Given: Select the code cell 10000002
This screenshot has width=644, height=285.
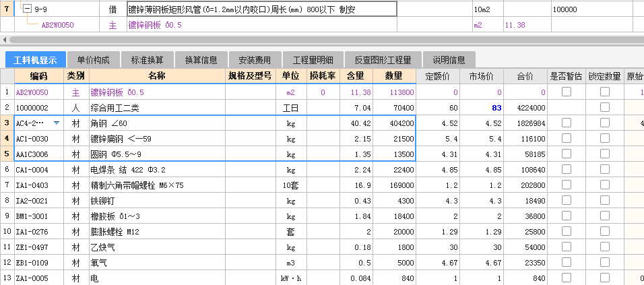Looking at the screenshot, I should [x=38, y=108].
